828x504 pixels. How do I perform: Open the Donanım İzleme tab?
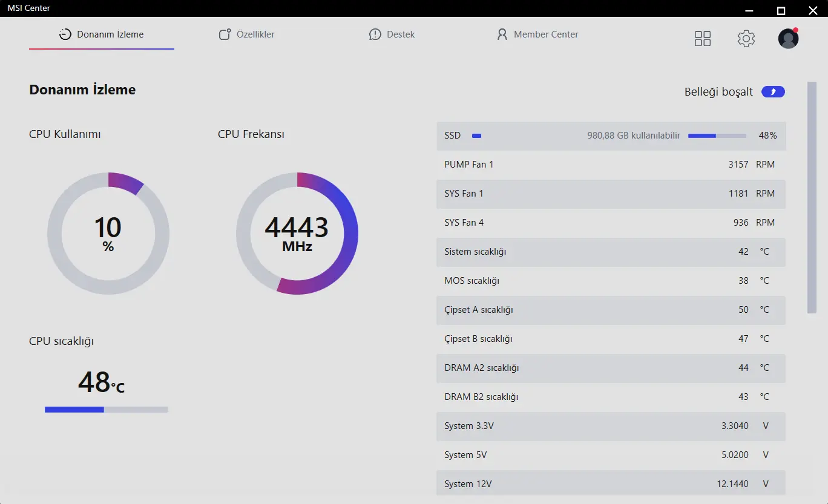pos(102,34)
